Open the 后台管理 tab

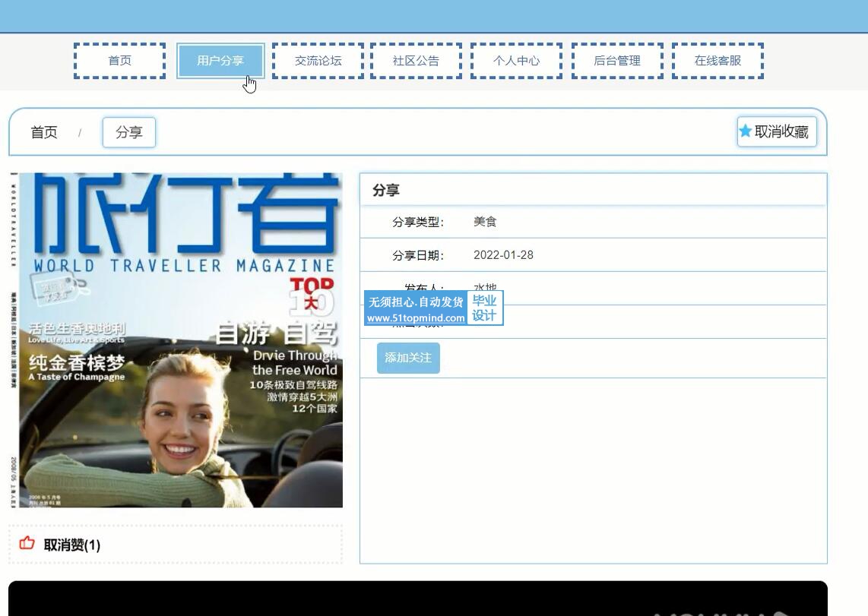617,61
